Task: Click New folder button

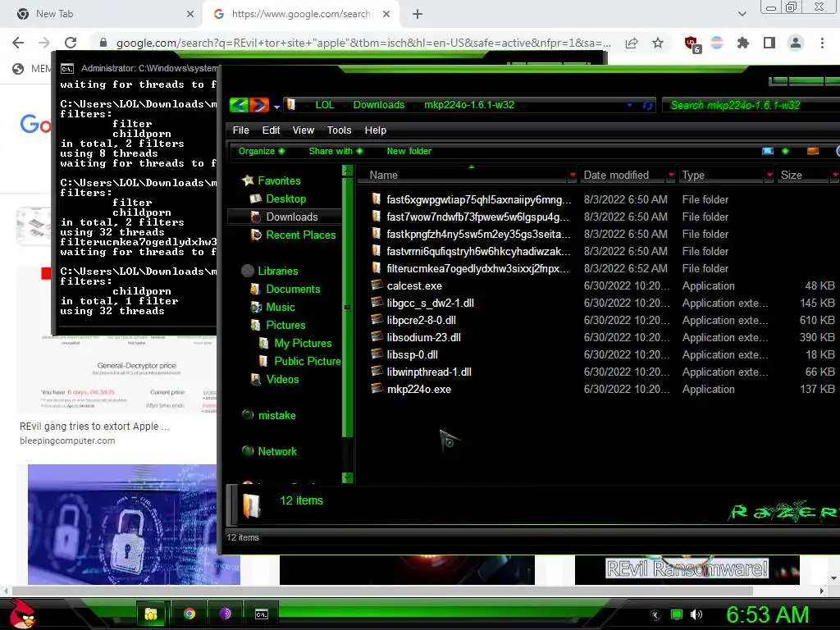Action: click(409, 151)
